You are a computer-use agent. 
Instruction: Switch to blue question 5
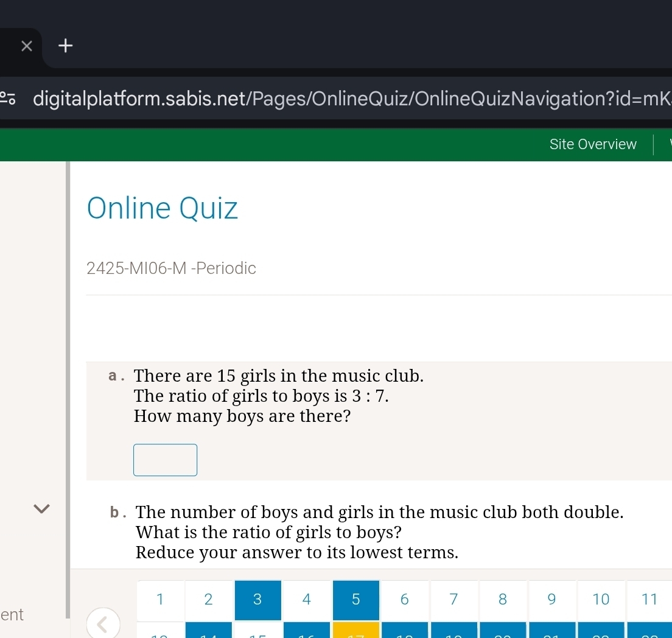click(356, 600)
